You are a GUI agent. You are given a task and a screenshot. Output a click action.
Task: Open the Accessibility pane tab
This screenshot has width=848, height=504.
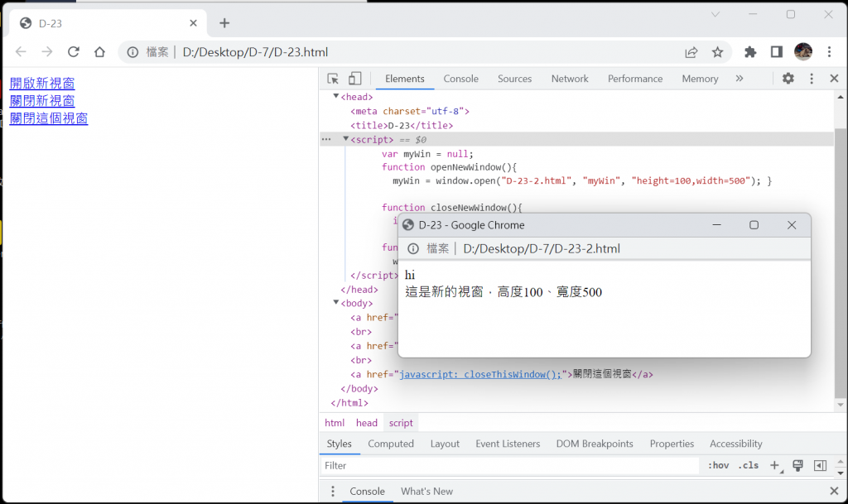tap(735, 444)
